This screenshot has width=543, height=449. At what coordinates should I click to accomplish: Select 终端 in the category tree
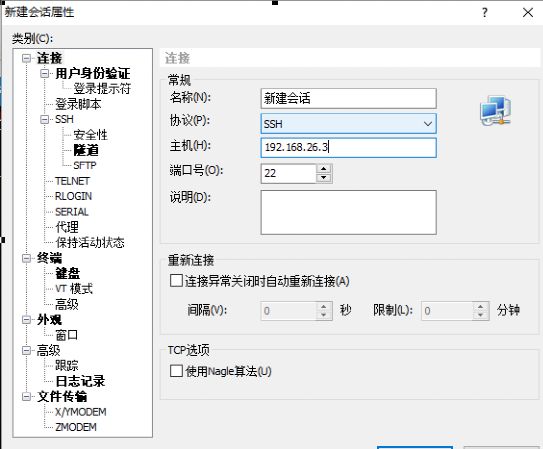[49, 258]
